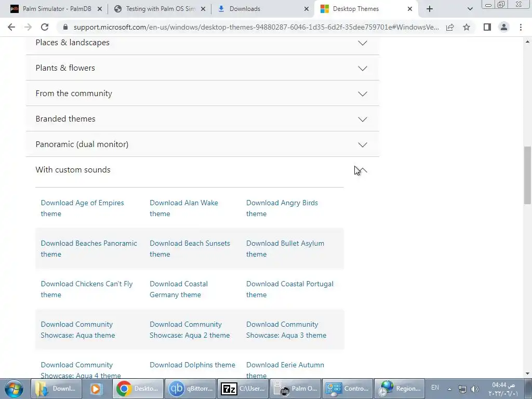Image resolution: width=532 pixels, height=399 pixels.
Task: Open Download Community Showcase: Aqua theme
Action: pyautogui.click(x=78, y=330)
